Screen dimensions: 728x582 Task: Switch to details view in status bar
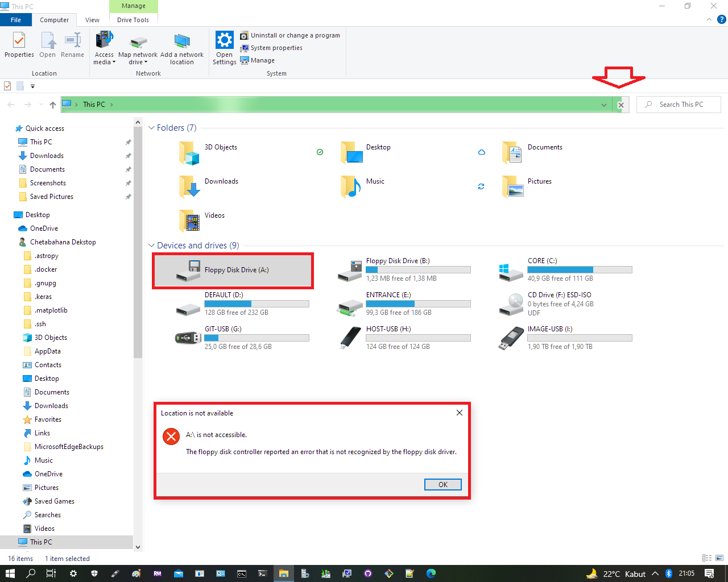(x=707, y=558)
